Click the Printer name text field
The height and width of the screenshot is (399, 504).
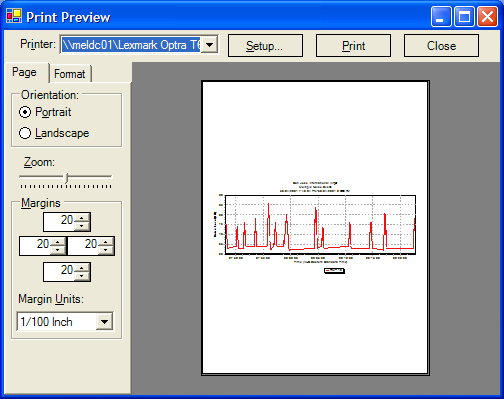[131, 44]
